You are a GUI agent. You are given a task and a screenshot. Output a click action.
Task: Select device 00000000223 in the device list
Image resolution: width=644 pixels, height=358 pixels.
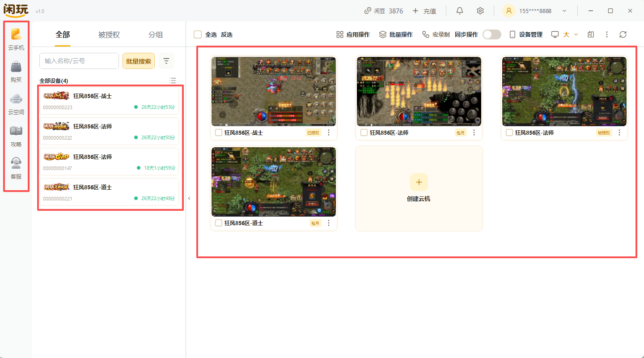(110, 101)
